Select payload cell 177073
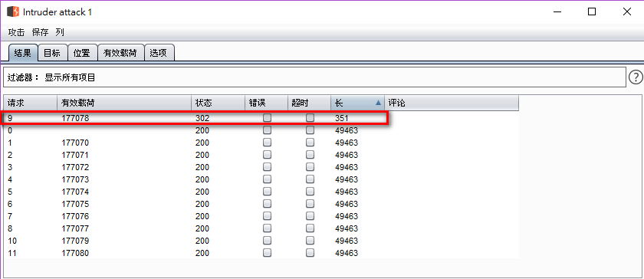The width and height of the screenshot is (644, 279). 75,179
